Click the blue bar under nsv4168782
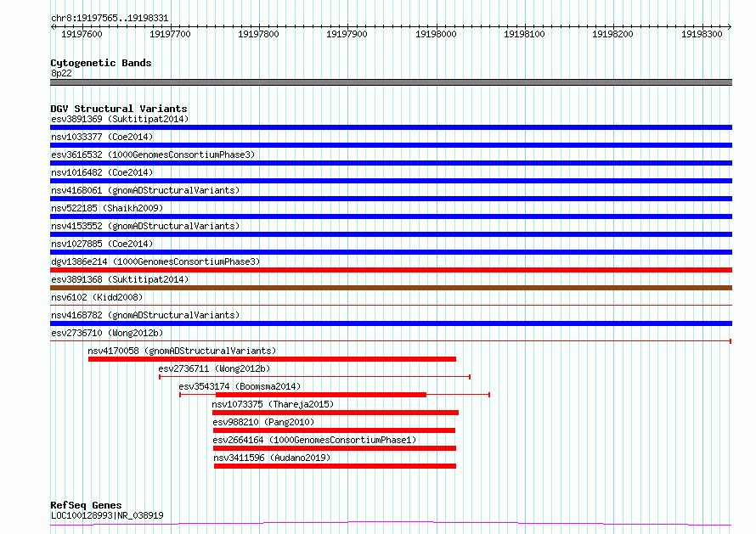Viewport: 756px width, 534px height. pyautogui.click(x=391, y=323)
